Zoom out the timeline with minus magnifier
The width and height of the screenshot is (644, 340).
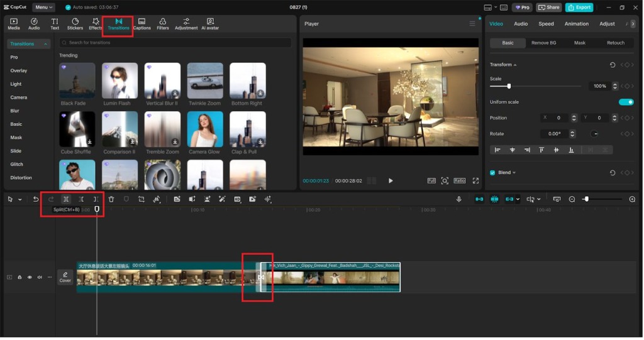(x=572, y=199)
